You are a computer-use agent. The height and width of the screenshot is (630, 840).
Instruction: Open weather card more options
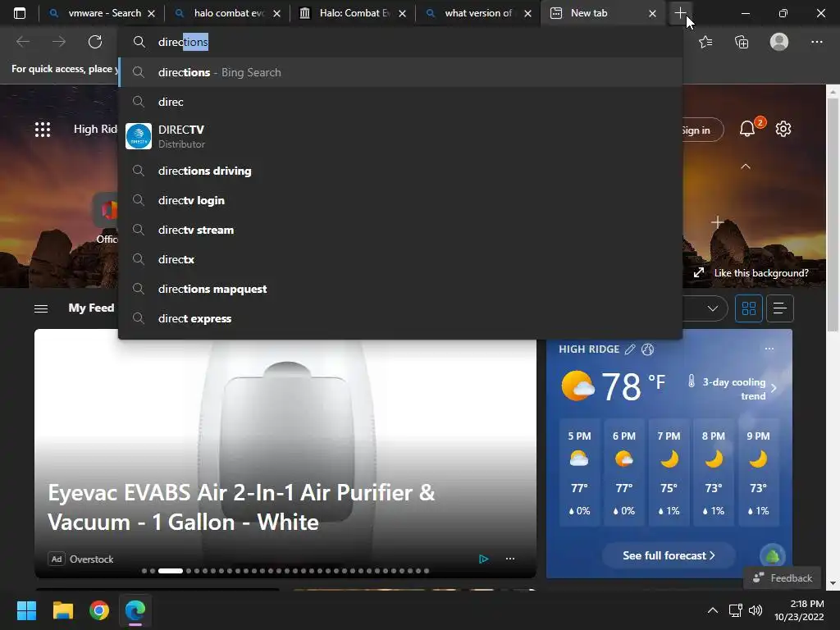pyautogui.click(x=769, y=349)
